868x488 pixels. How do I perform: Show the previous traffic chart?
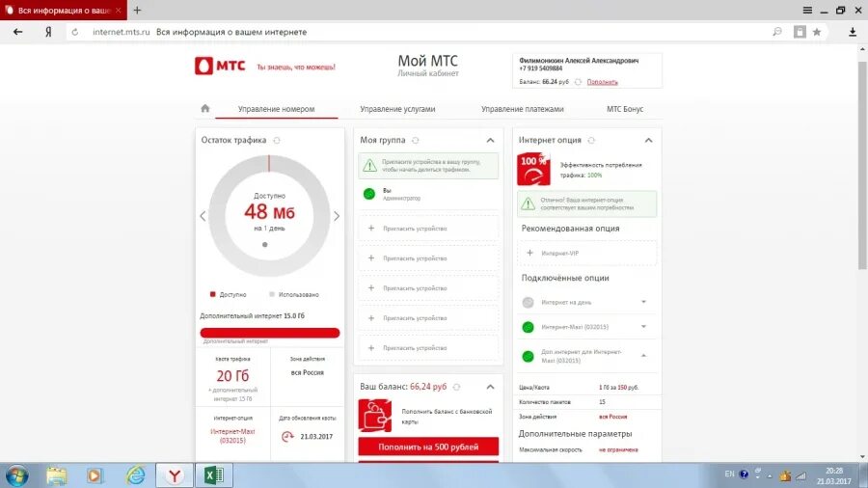pos(203,216)
